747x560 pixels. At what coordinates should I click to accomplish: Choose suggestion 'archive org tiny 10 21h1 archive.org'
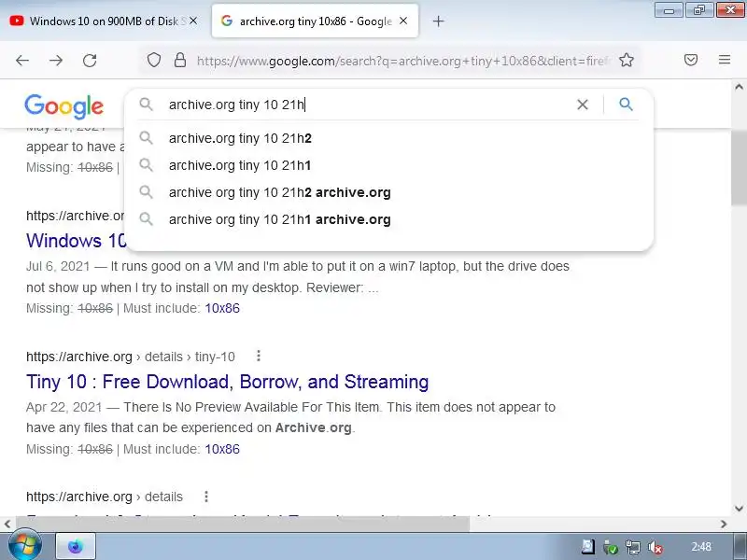388,219
